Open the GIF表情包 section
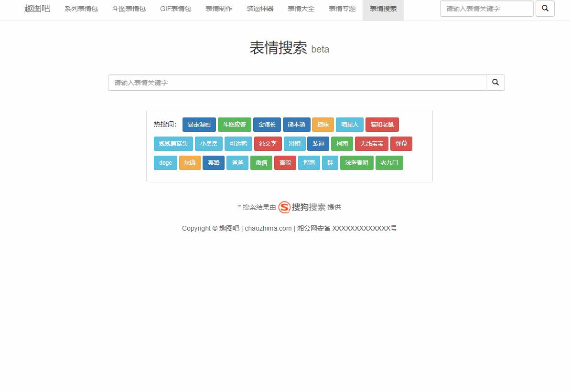This screenshot has width=570, height=392. (175, 9)
